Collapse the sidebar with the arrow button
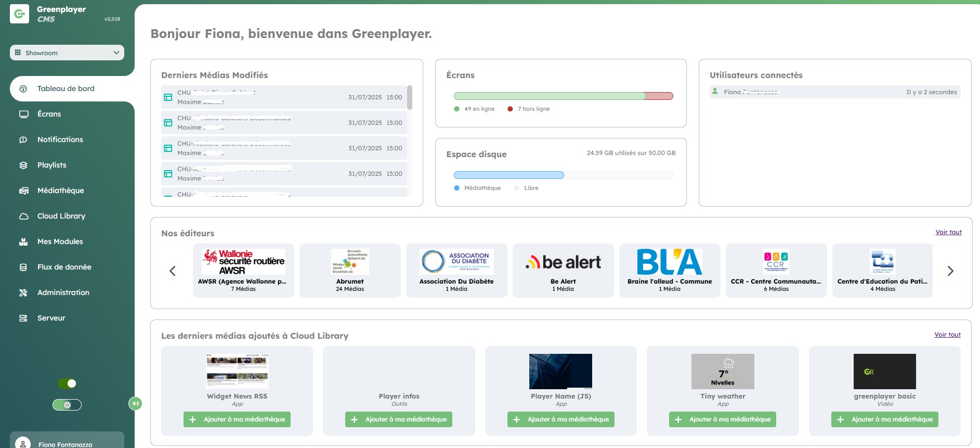The image size is (980, 448). click(135, 403)
